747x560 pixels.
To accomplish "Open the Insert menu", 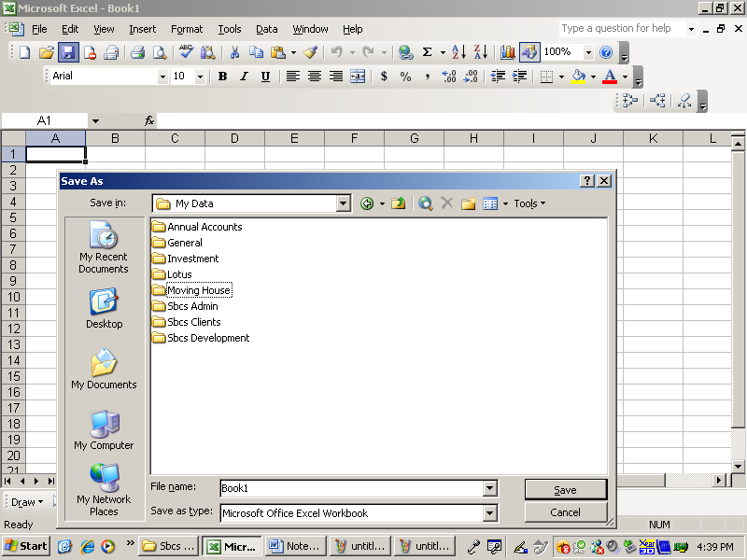I will pyautogui.click(x=143, y=29).
